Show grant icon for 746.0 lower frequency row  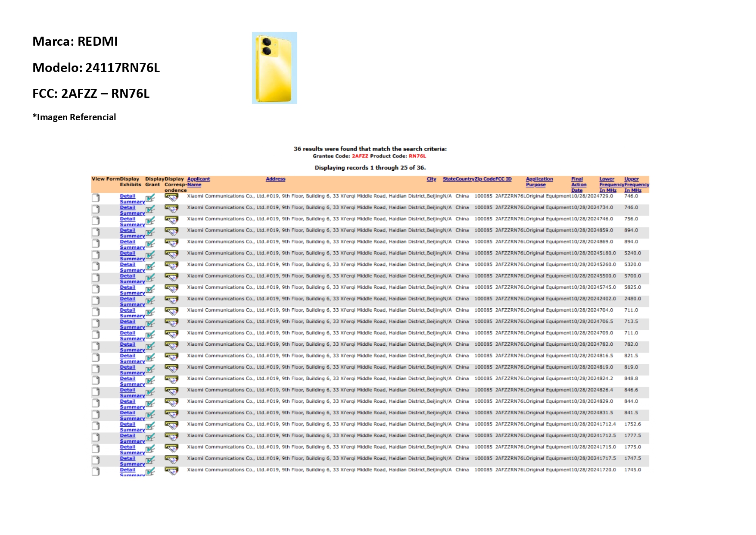(x=150, y=221)
